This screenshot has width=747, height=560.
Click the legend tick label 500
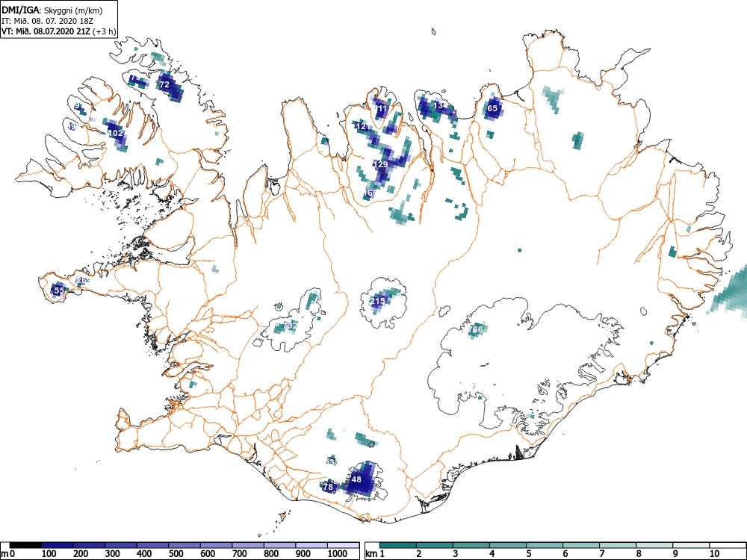coord(176,554)
